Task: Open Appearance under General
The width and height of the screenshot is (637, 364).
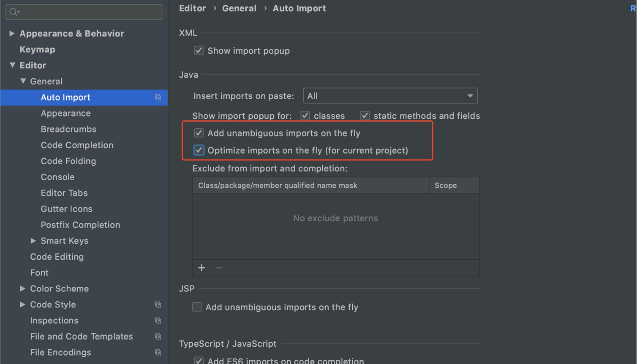Action: (x=65, y=113)
